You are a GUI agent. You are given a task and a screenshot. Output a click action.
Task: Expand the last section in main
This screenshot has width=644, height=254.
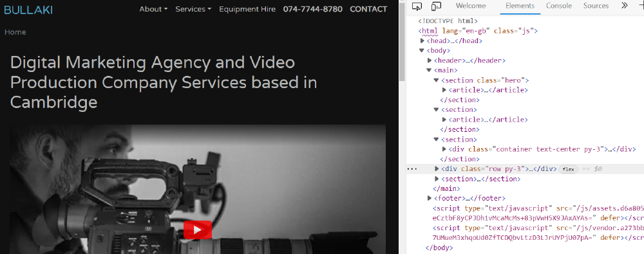[437, 179]
